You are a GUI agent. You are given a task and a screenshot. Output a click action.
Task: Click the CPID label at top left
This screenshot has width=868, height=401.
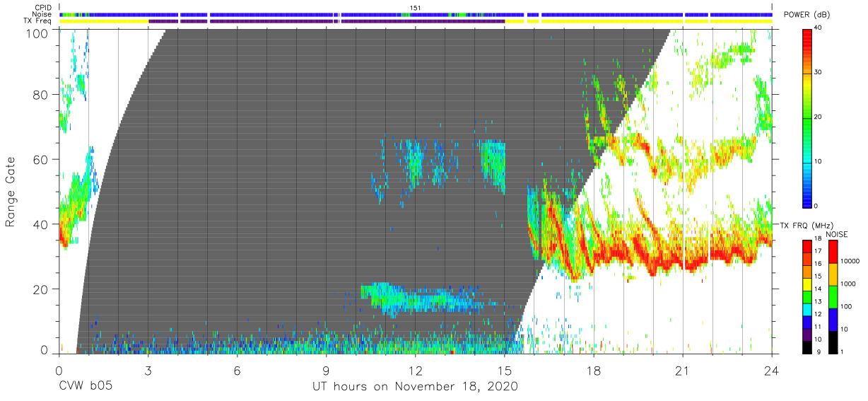pyautogui.click(x=44, y=8)
